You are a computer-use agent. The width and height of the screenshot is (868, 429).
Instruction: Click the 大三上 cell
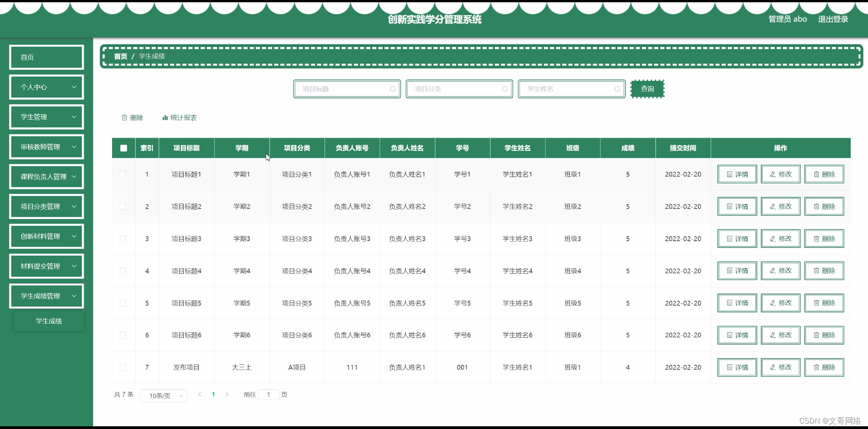[x=241, y=368]
